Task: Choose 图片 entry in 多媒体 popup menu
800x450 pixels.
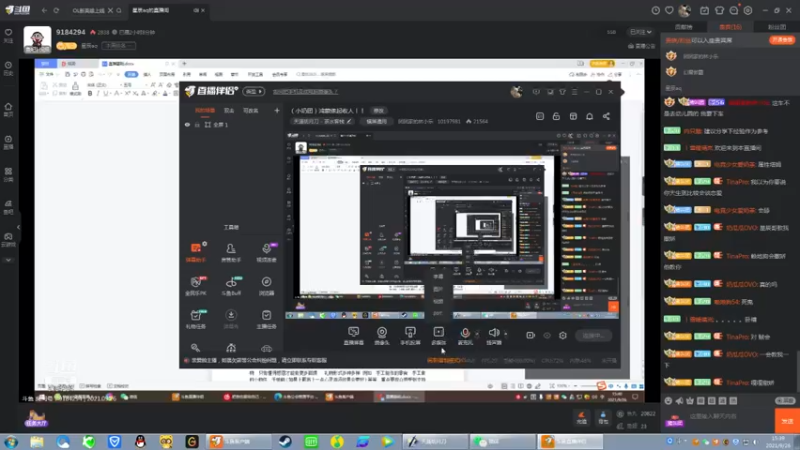Action: [x=438, y=289]
